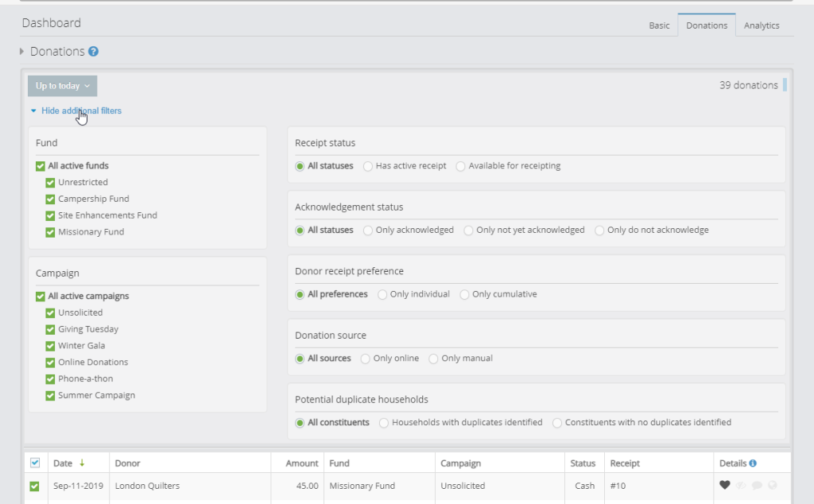Choose Only cumulative receipt preference
The height and width of the screenshot is (504, 814).
click(x=464, y=295)
